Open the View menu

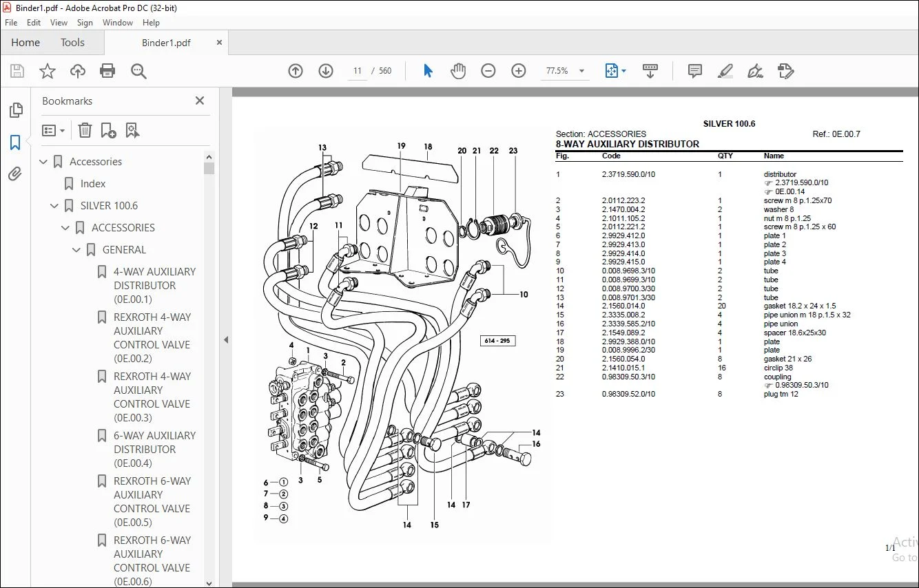(59, 23)
